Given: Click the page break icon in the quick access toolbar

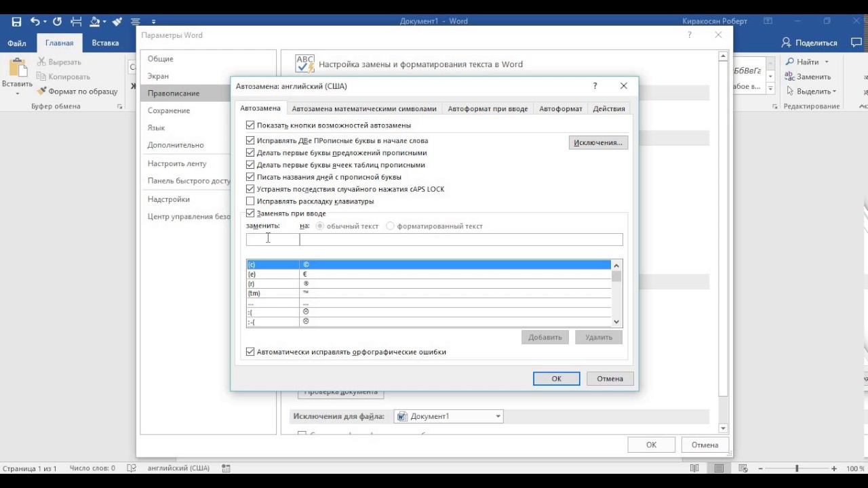Looking at the screenshot, I should pos(77,22).
